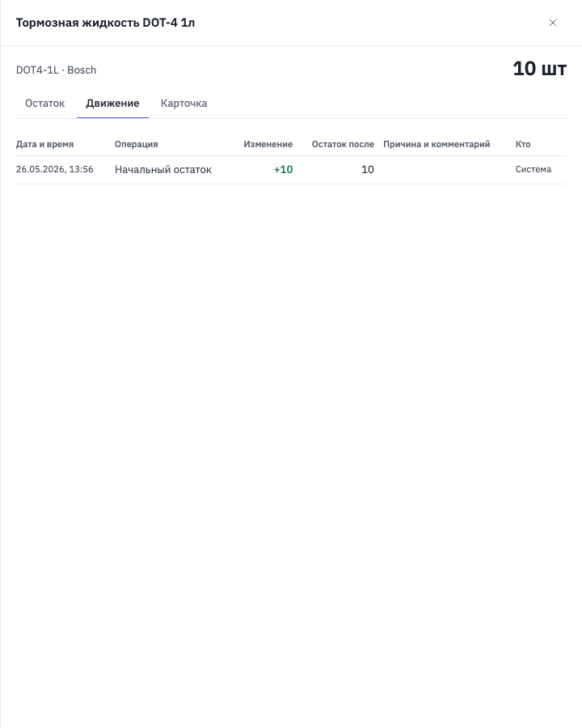The width and height of the screenshot is (582, 728).
Task: Click the Кто column header
Action: point(523,144)
